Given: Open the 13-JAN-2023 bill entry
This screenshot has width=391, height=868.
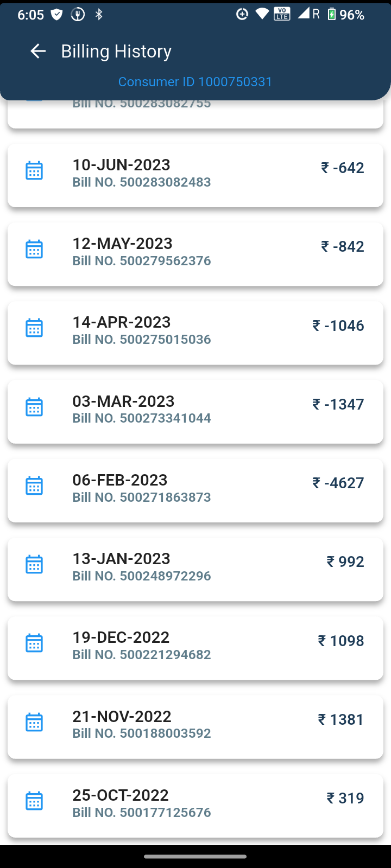Looking at the screenshot, I should click(x=122, y=559).
